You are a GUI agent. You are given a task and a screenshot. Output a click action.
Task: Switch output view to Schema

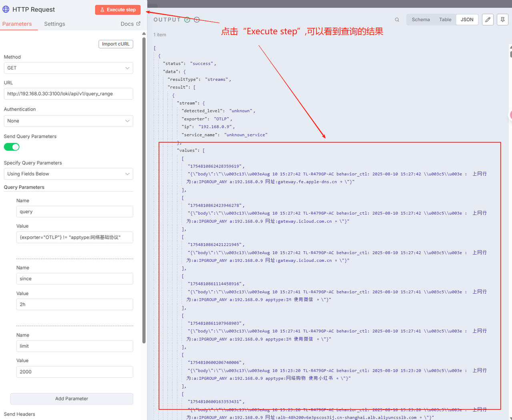pyautogui.click(x=421, y=20)
